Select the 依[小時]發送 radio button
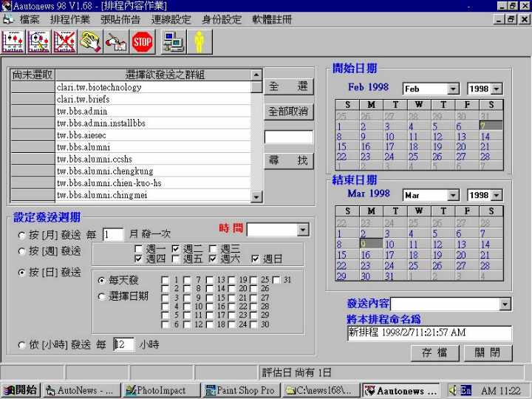Viewport: 532px width, 399px height. pos(21,345)
